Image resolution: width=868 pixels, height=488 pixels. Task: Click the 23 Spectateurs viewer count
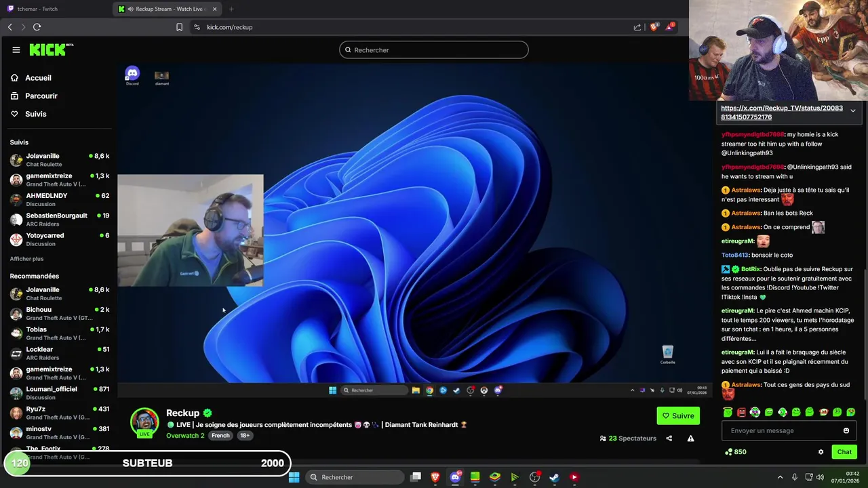(x=628, y=439)
